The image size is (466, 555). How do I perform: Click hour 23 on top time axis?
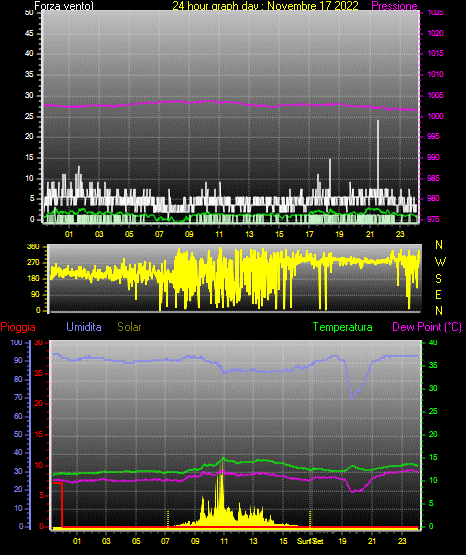(400, 234)
